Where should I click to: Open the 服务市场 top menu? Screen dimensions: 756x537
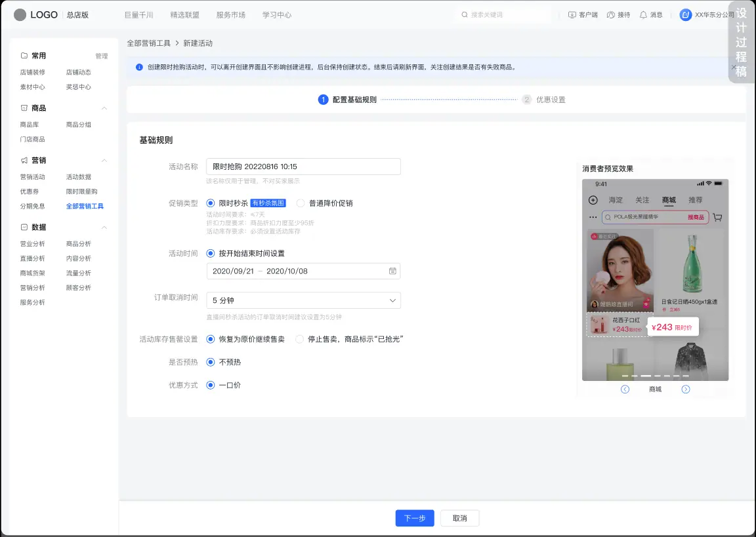click(231, 15)
